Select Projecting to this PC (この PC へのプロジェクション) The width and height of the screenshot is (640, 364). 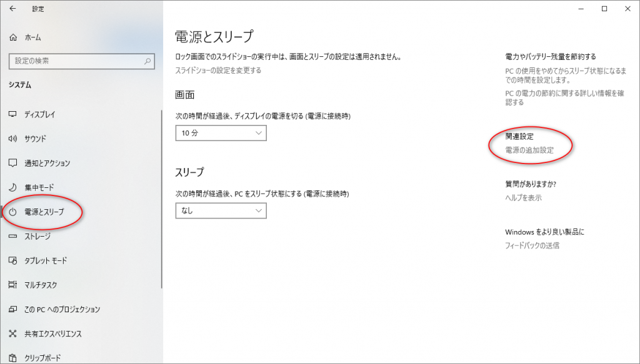pyautogui.click(x=62, y=309)
